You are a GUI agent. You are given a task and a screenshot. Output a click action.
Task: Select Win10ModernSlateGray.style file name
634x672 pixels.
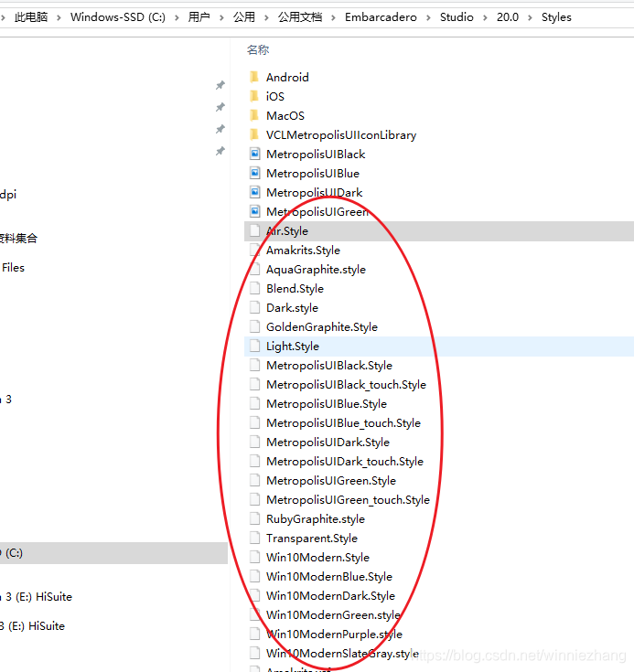click(343, 653)
